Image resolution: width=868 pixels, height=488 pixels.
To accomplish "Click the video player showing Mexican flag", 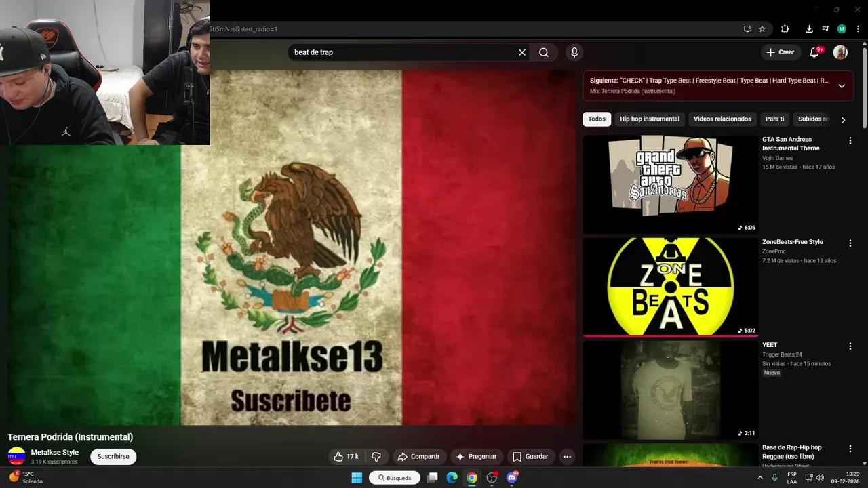I will click(292, 247).
